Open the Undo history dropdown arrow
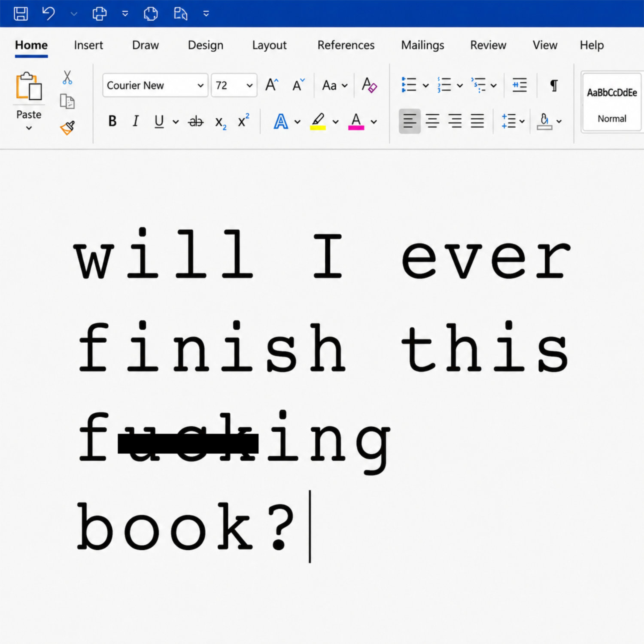The height and width of the screenshot is (644, 644). click(74, 14)
